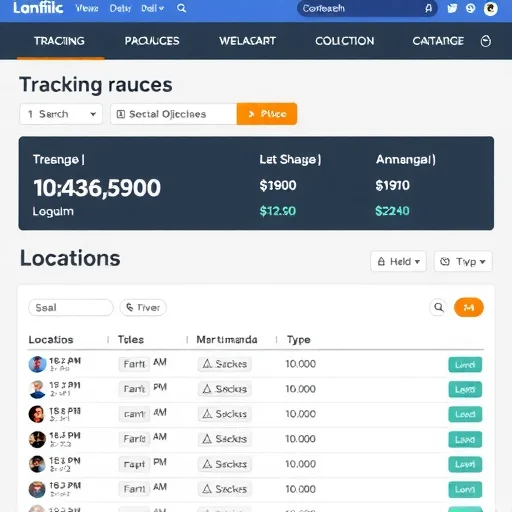Open the user avatar in top-right corner
The width and height of the screenshot is (512, 512).
[x=490, y=8]
